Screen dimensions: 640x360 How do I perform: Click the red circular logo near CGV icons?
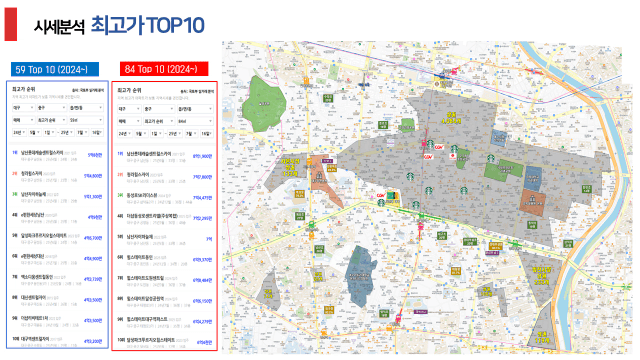(x=453, y=156)
